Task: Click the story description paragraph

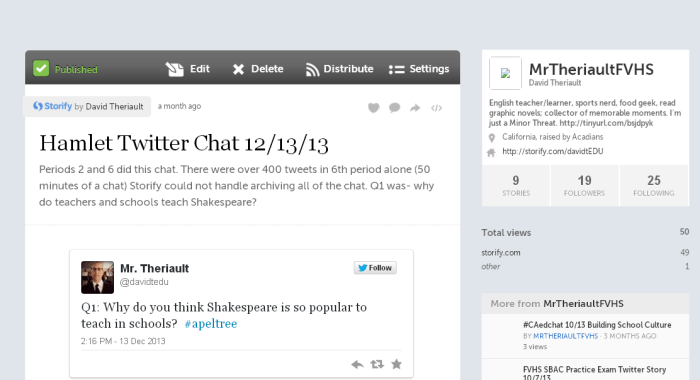Action: pyautogui.click(x=237, y=186)
